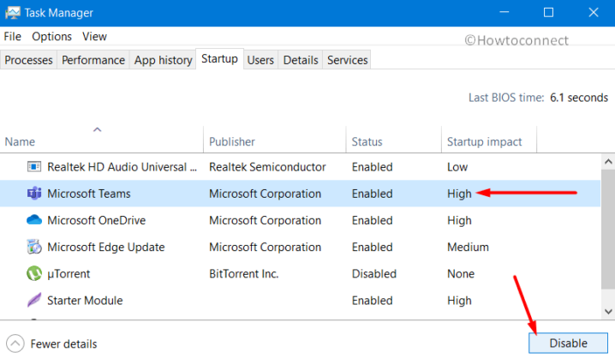Open the Options menu
615x364 pixels.
(51, 37)
